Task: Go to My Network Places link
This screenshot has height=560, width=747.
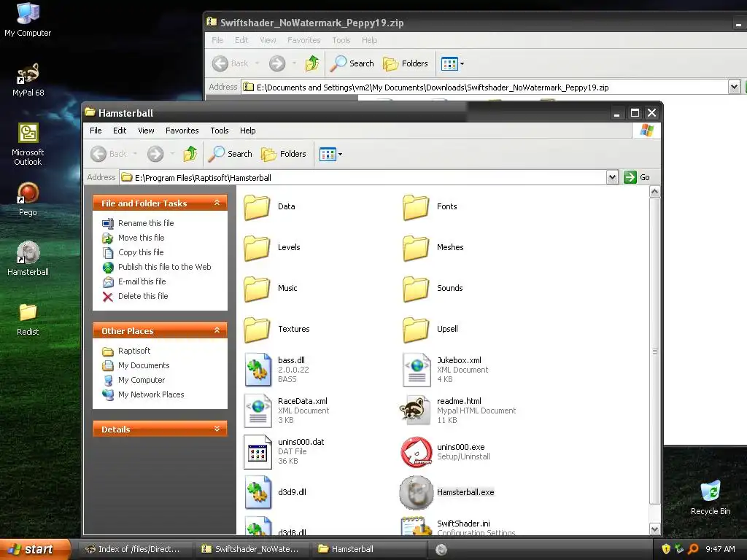Action: (151, 394)
